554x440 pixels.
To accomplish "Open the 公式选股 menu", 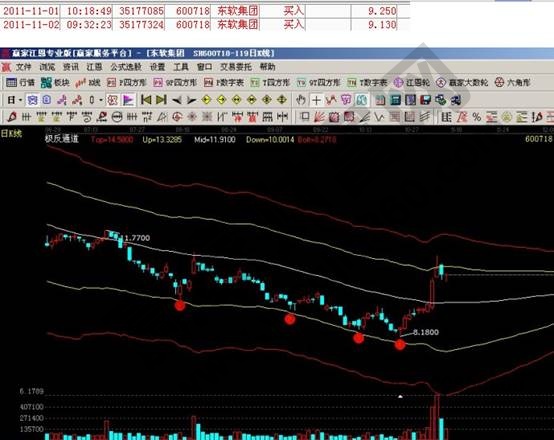I will click(x=126, y=67).
